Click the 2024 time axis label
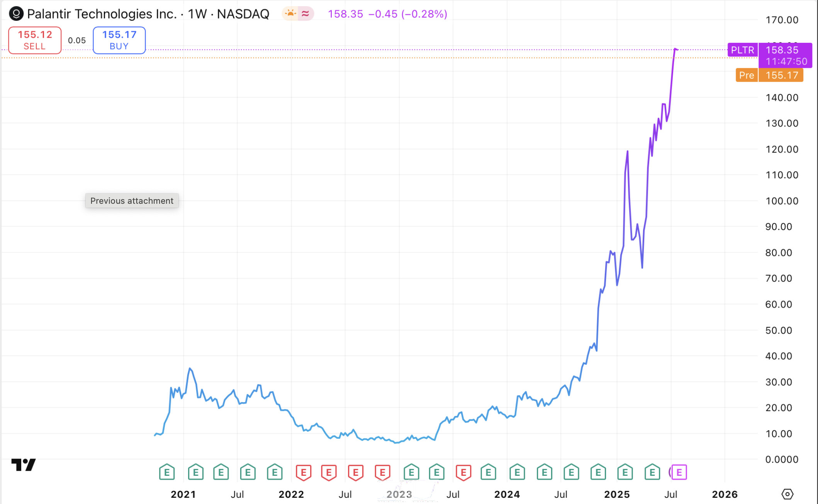The height and width of the screenshot is (504, 818). (x=507, y=494)
